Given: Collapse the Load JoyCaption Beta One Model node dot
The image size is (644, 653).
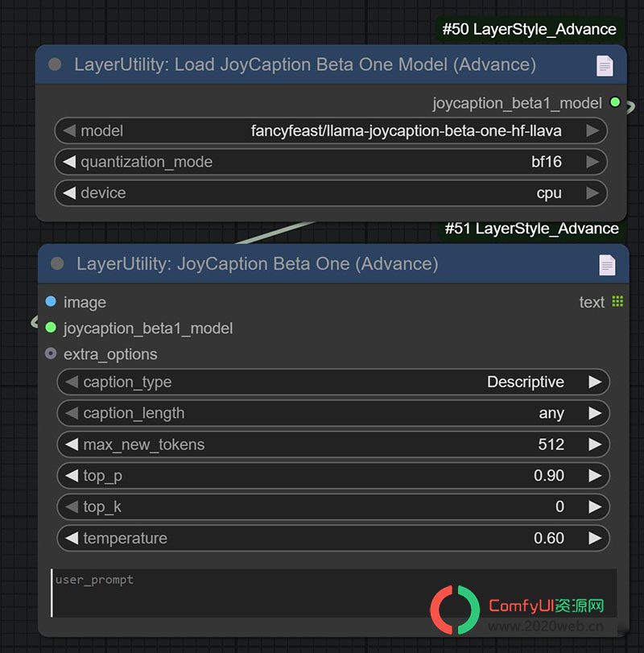Looking at the screenshot, I should [55, 64].
